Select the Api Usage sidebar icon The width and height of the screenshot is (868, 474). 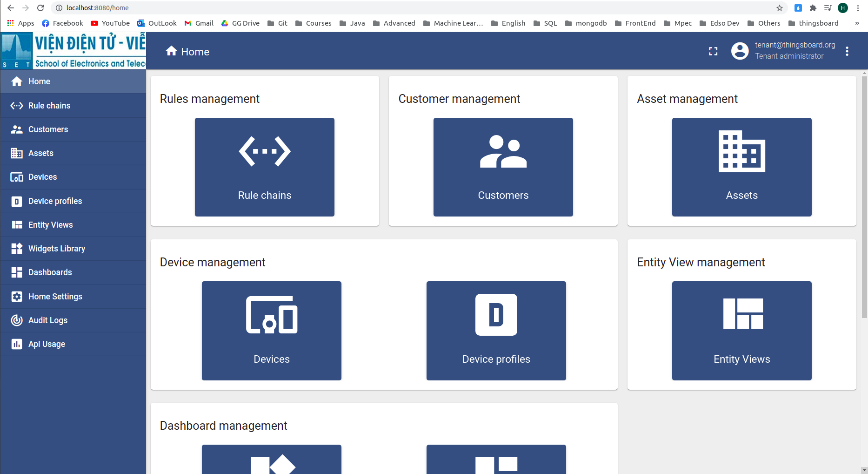17,344
